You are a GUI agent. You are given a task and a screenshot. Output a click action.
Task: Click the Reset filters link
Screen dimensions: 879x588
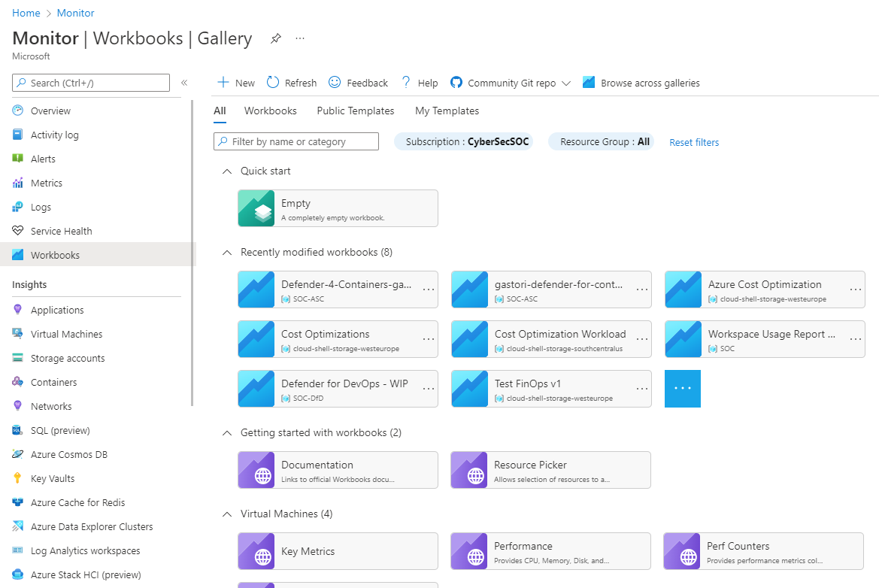tap(693, 142)
